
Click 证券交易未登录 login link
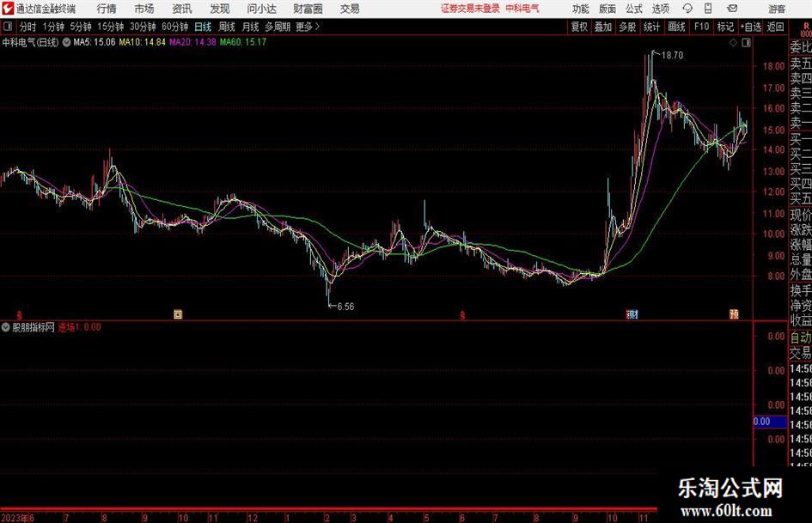(x=471, y=9)
